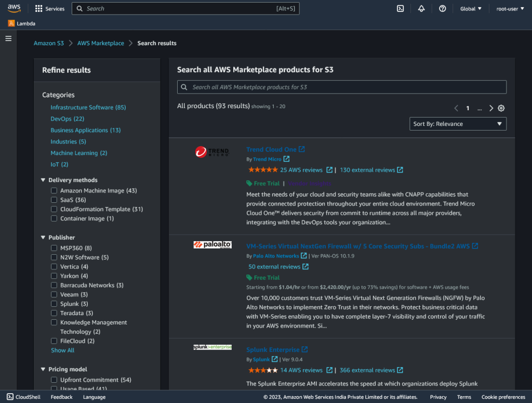
Task: Check the Teradata publisher filter
Action: (54, 313)
